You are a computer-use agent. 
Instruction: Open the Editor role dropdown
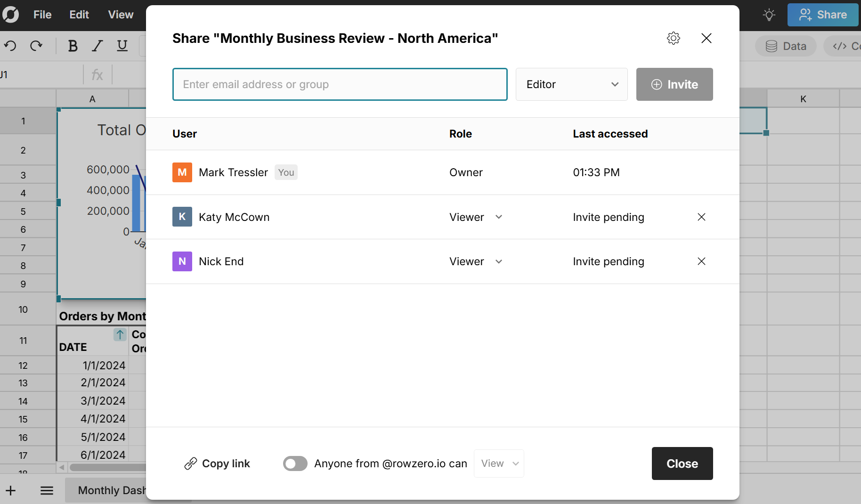click(x=571, y=84)
